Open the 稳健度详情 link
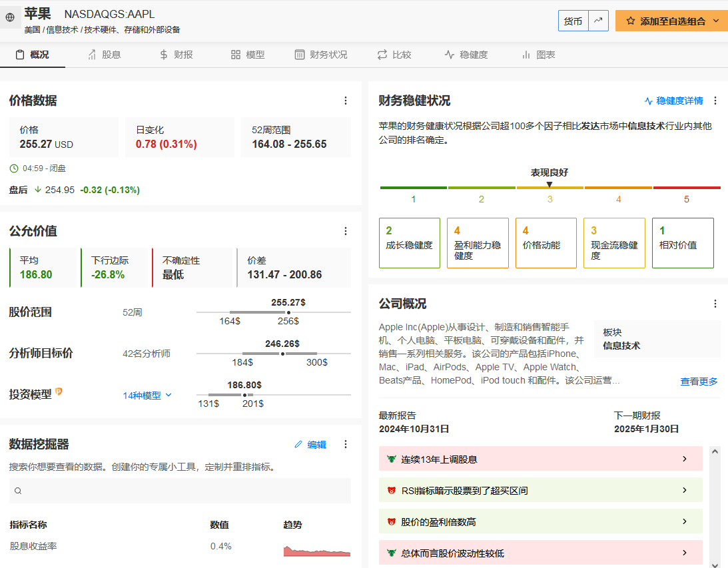This screenshot has height=568, width=728. click(673, 101)
